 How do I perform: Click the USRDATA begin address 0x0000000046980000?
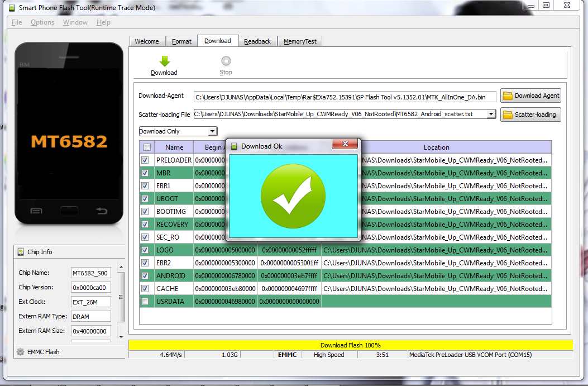226,301
